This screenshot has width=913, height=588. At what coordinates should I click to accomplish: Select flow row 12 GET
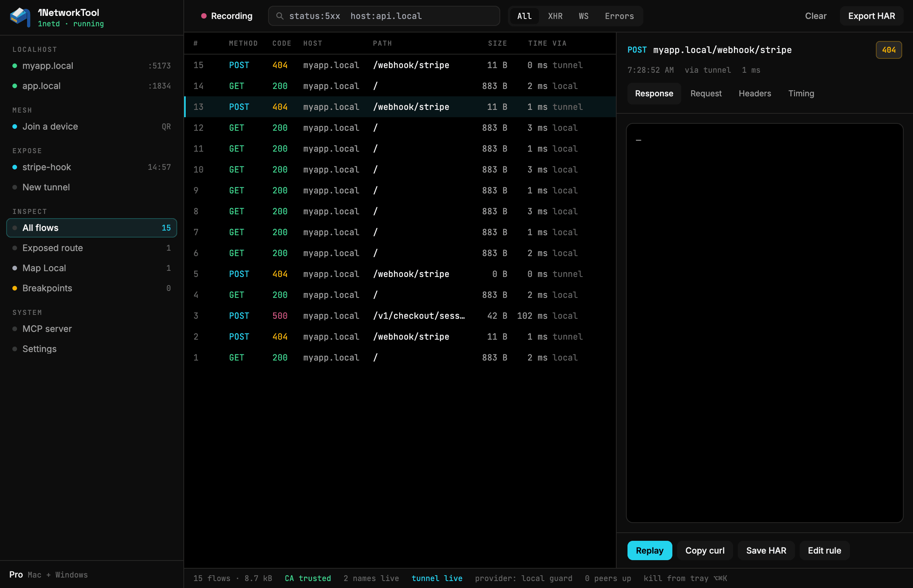pyautogui.click(x=400, y=128)
